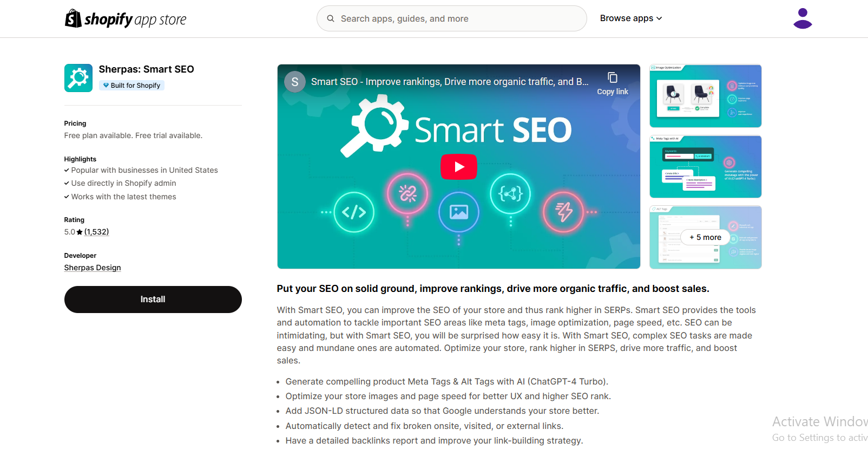Click the Sherpas Smart SEO app icon
Screen dimensions: 868x462
[78, 78]
